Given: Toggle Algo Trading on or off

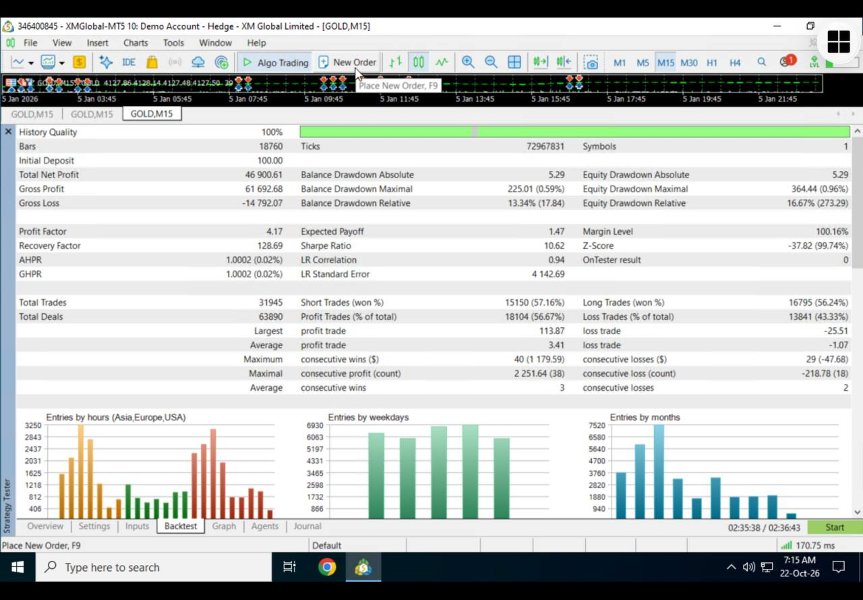Looking at the screenshot, I should point(275,62).
